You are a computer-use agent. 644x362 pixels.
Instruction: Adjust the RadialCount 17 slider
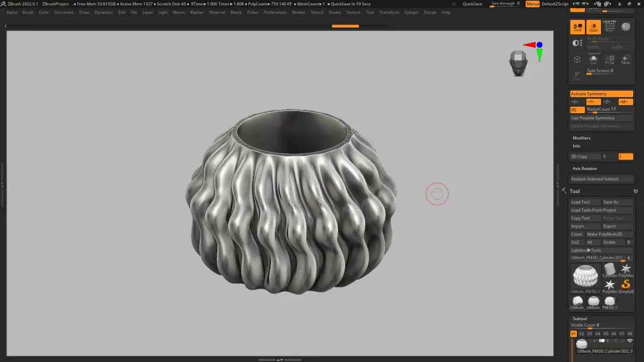click(x=609, y=110)
